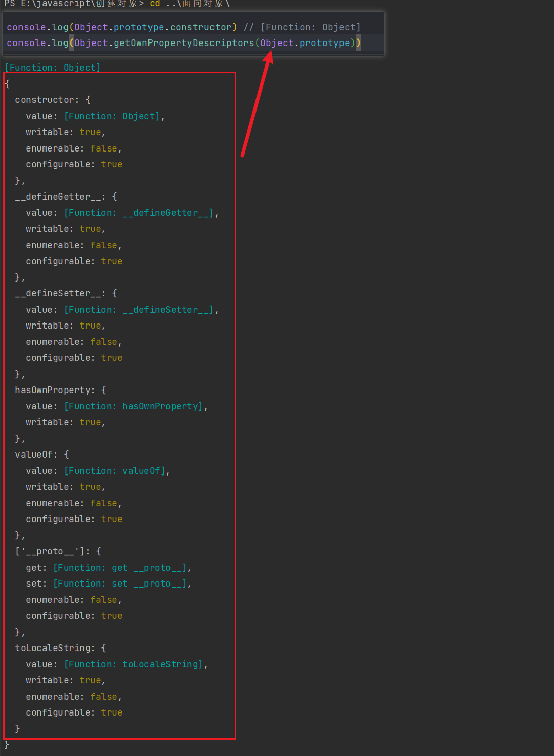Click 'set: [Function: set __proto__]' line
Screen dimensions: 554x756
(109, 584)
